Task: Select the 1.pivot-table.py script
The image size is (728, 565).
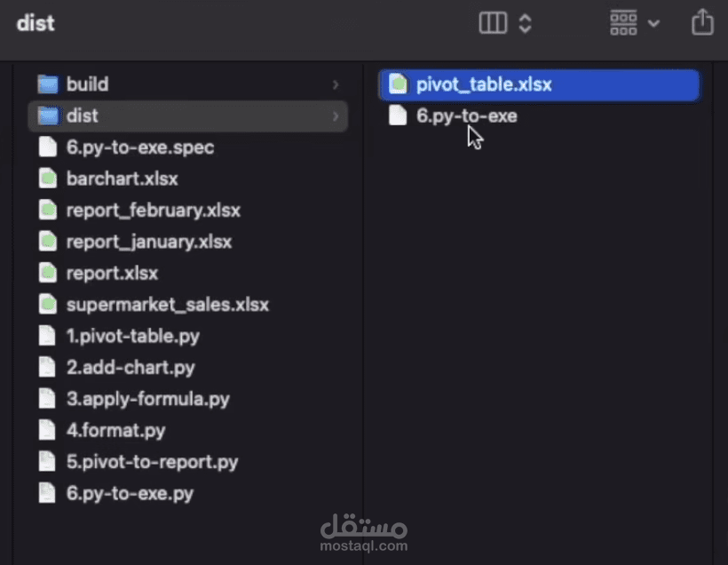Action: click(x=132, y=337)
